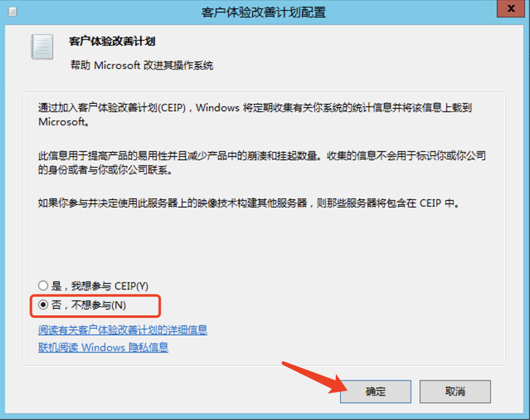This screenshot has width=530, height=420.
Task: Close the 客户体验改善计划配置 dialog
Action: click(x=511, y=9)
